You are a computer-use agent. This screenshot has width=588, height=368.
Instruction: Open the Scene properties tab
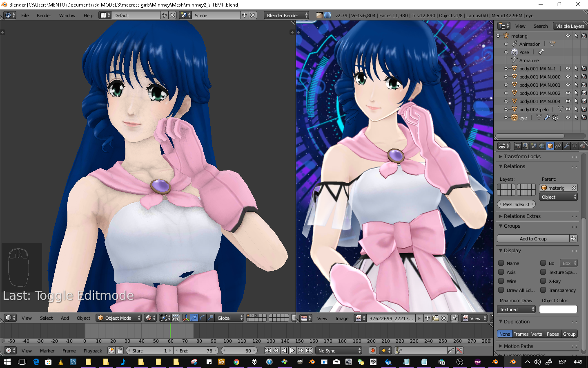(534, 146)
